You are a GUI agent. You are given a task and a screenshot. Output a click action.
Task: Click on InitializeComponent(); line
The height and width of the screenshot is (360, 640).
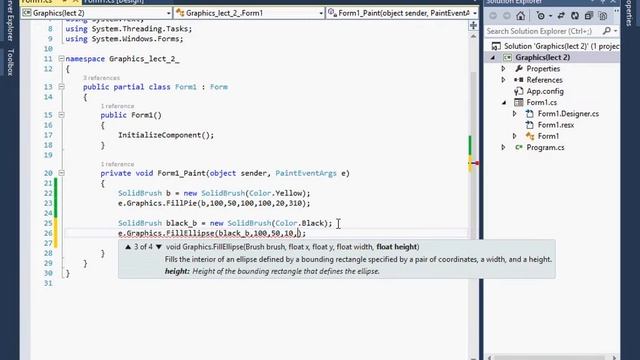[x=166, y=135]
